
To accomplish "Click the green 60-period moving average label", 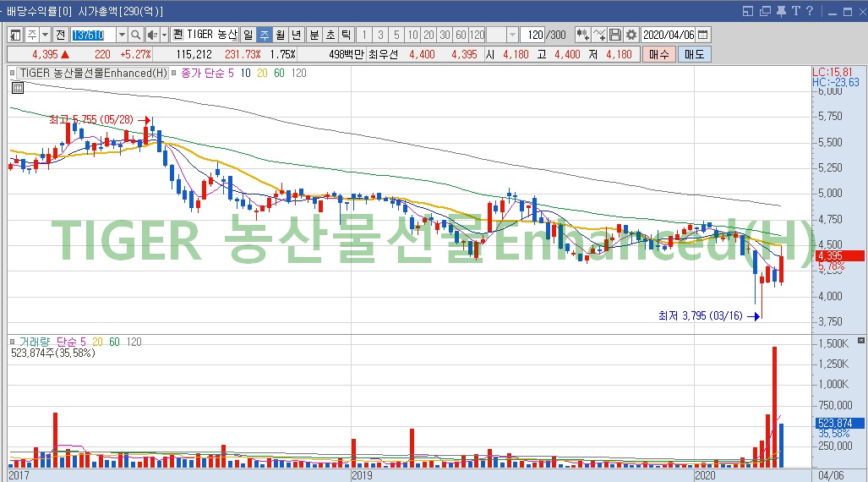I will coord(279,73).
